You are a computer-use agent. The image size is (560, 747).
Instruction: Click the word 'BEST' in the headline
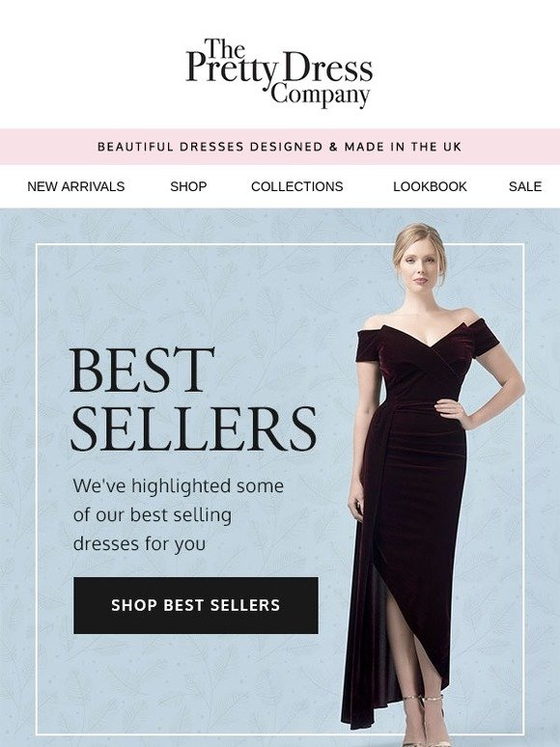point(142,370)
